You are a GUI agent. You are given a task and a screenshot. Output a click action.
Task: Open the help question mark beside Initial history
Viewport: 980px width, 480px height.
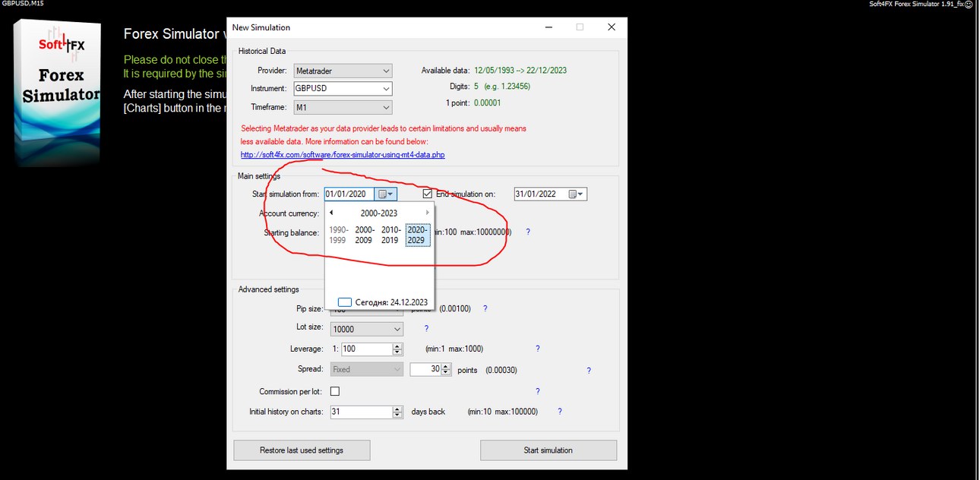pos(560,412)
